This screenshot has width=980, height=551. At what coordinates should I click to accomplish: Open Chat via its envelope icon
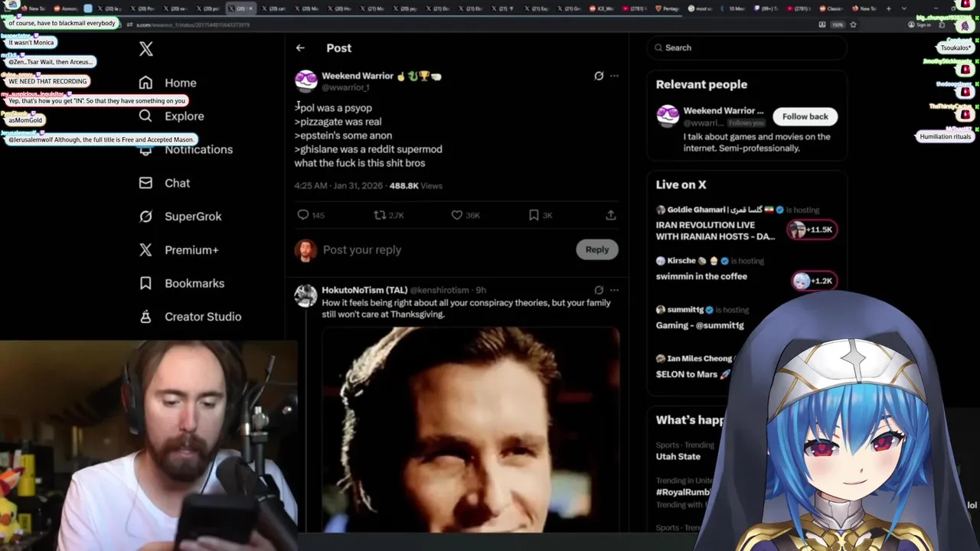(145, 183)
